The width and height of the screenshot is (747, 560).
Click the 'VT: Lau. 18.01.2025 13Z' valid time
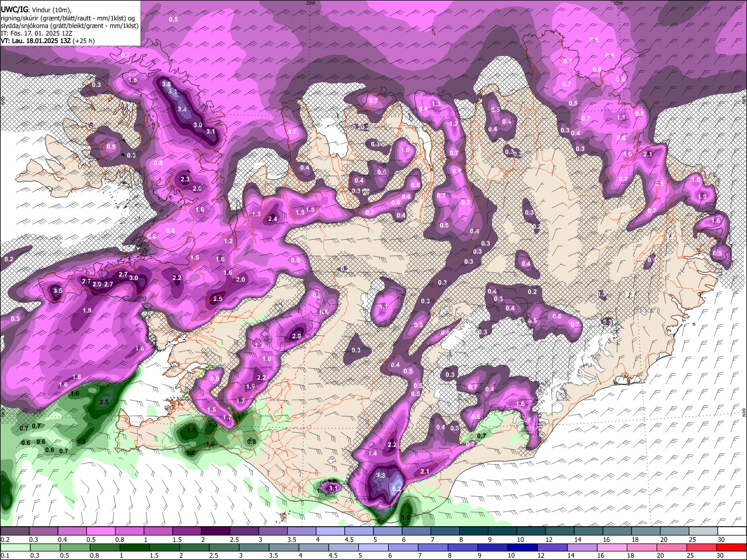tap(36, 41)
